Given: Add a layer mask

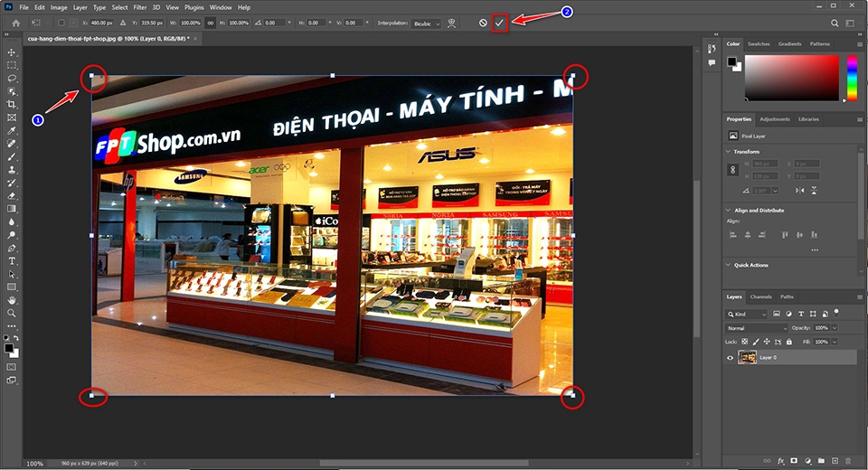Looking at the screenshot, I should click(x=794, y=461).
